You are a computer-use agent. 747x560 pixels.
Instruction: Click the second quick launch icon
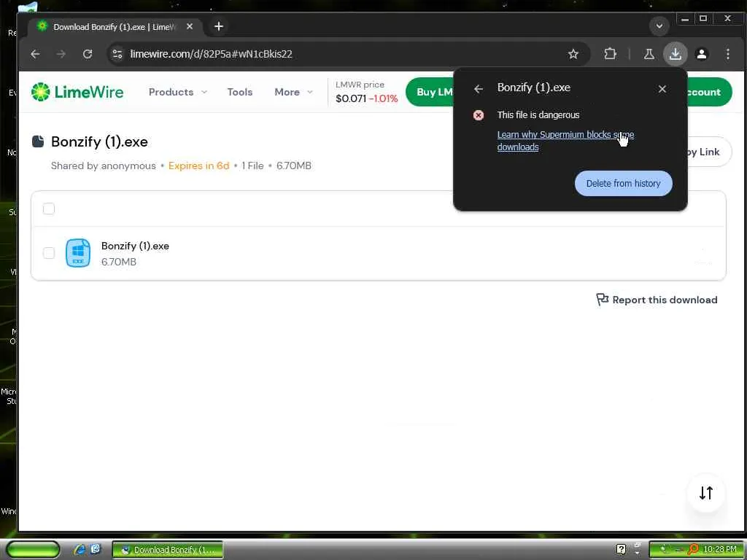96,550
